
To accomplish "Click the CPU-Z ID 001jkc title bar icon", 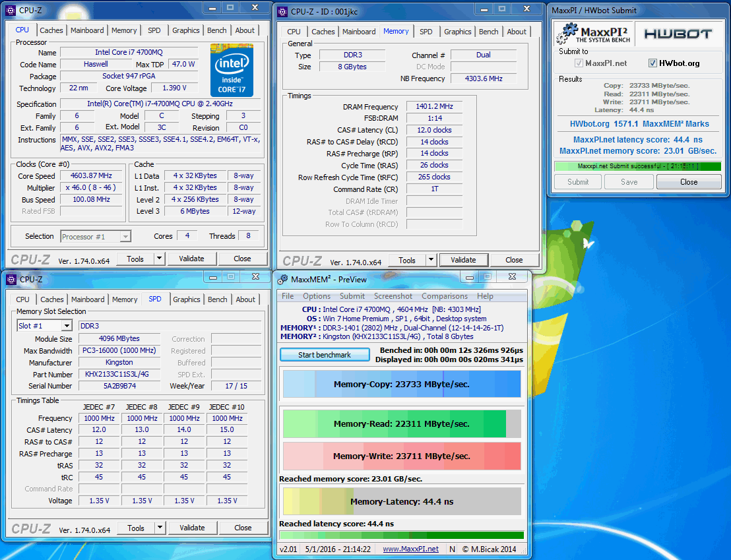I will click(282, 12).
